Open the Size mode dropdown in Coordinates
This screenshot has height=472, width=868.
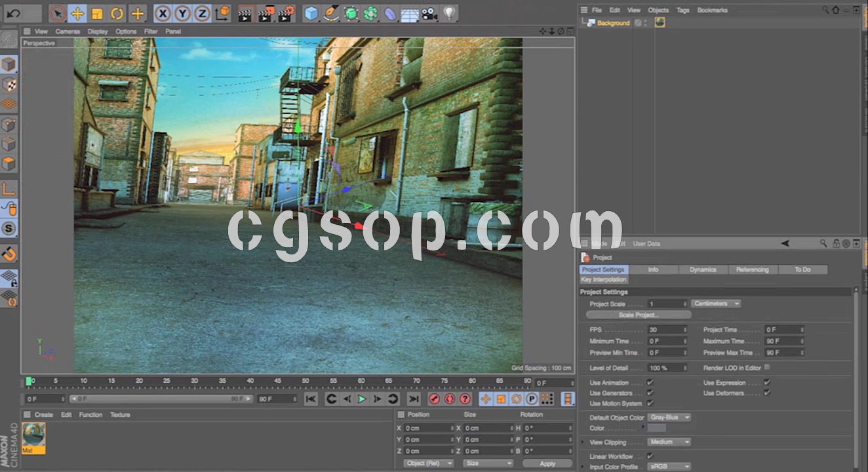coord(488,463)
